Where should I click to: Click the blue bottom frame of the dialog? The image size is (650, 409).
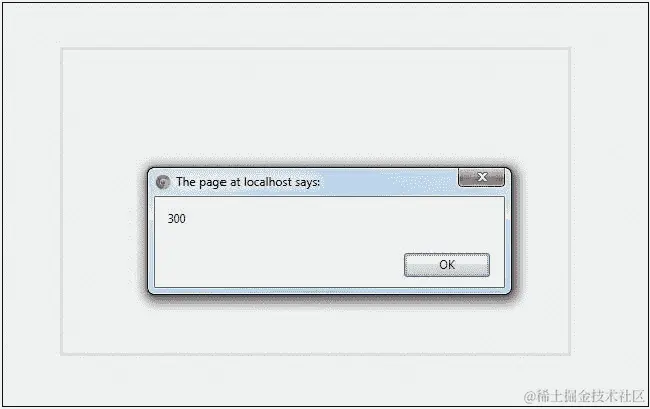330,290
